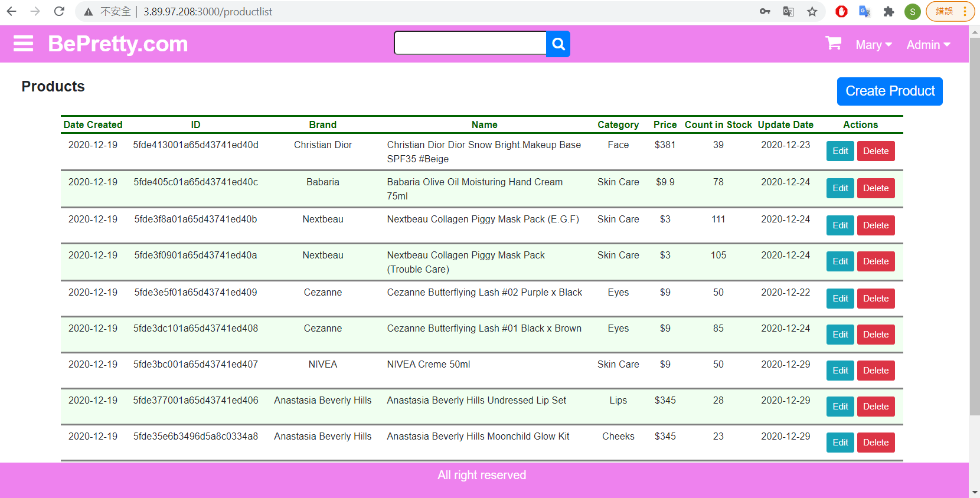Click the Date Created column header
The image size is (980, 498).
(93, 125)
